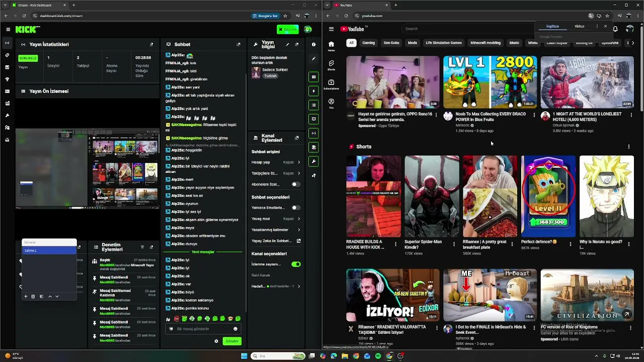This screenshot has height=362, width=644.
Task: Click the Turkish language tag in Yayın bilgisi
Action: pos(270,76)
